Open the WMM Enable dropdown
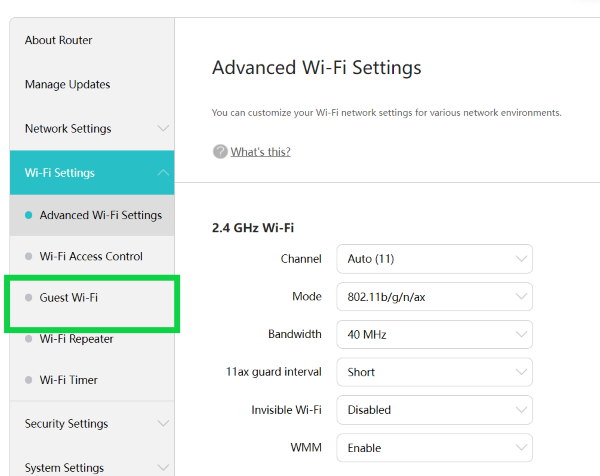The width and height of the screenshot is (600, 476). 434,448
